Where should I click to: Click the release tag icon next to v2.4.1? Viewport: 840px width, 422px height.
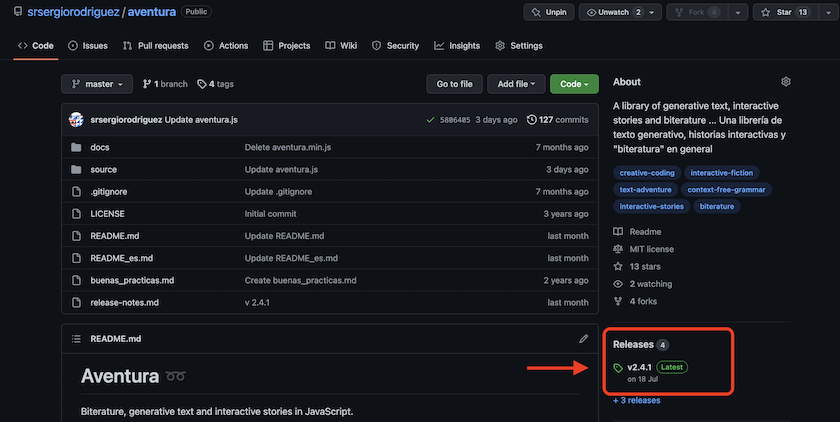618,368
